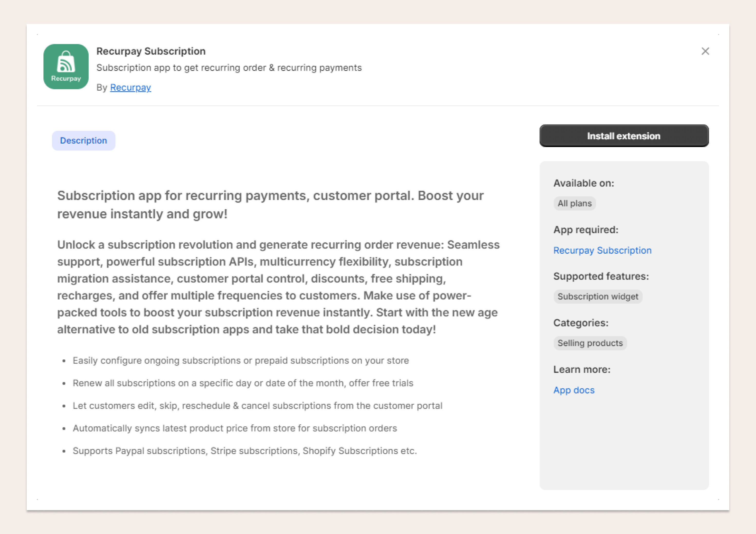The height and width of the screenshot is (534, 756).
Task: Click the bullet about renewing all subscriptions
Action: click(x=243, y=383)
